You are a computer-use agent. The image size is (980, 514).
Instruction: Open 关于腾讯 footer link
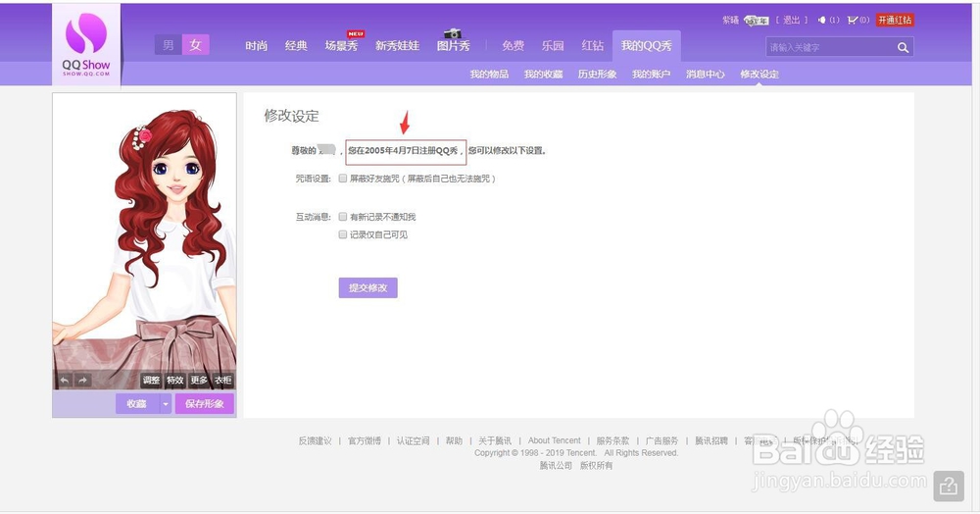tap(495, 440)
